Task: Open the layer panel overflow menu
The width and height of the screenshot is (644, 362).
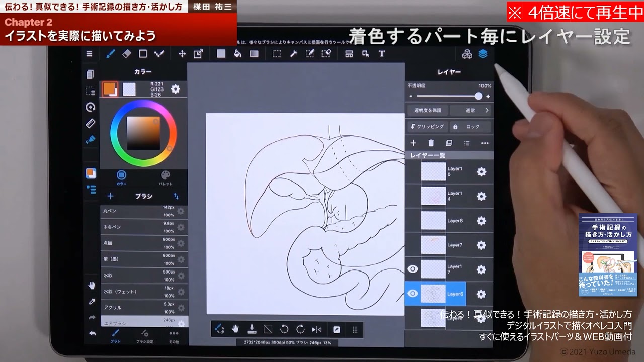Action: click(485, 143)
